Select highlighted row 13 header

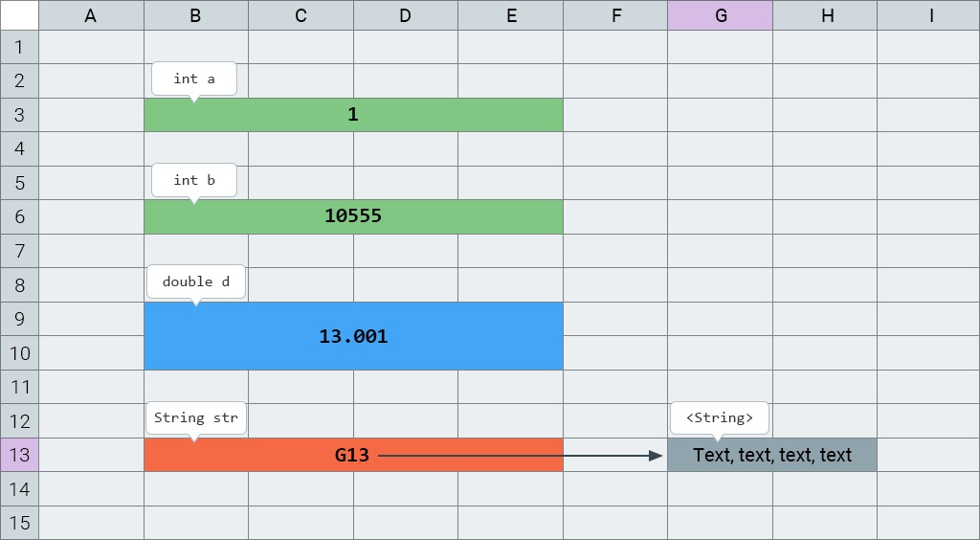[x=19, y=455]
